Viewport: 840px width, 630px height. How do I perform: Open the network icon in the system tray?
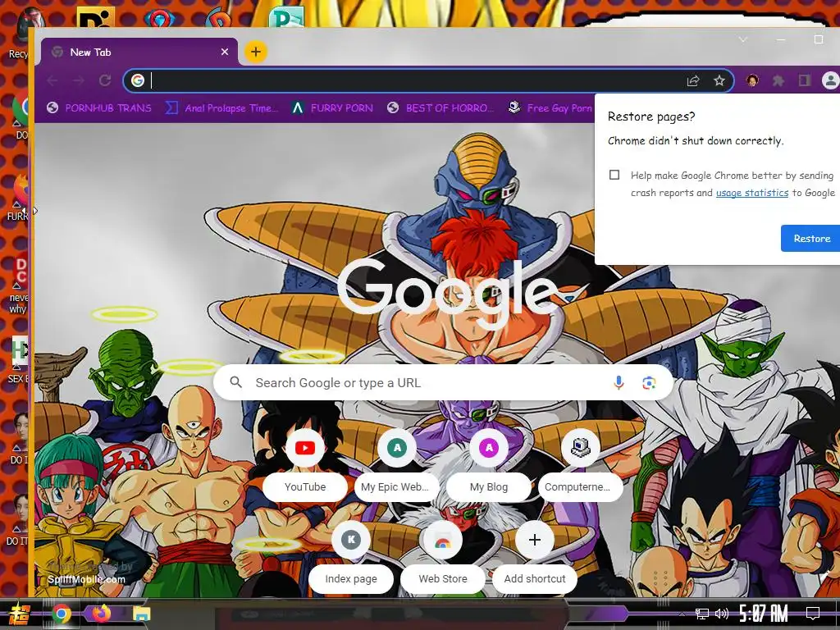[x=702, y=614]
